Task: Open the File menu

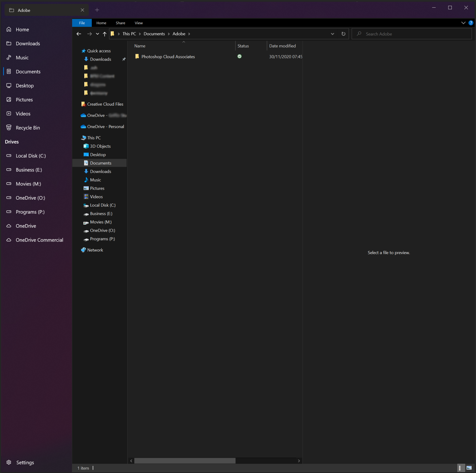Action: point(82,23)
